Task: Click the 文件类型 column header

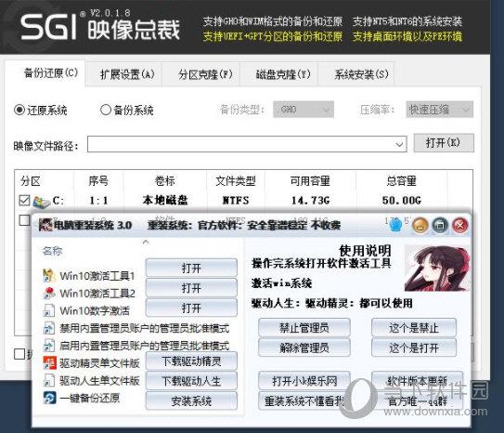Action: point(235,181)
